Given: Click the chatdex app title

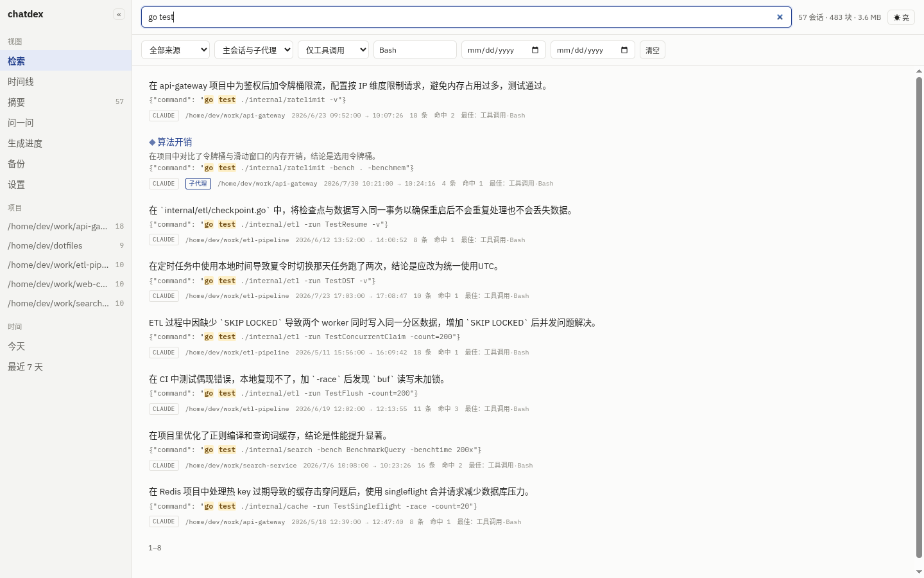Looking at the screenshot, I should click(26, 14).
